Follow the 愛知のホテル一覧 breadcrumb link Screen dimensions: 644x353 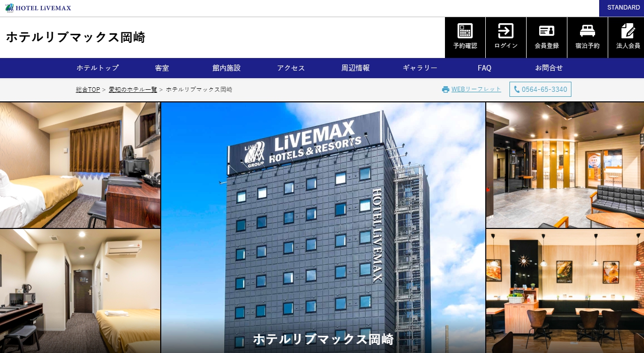click(133, 89)
